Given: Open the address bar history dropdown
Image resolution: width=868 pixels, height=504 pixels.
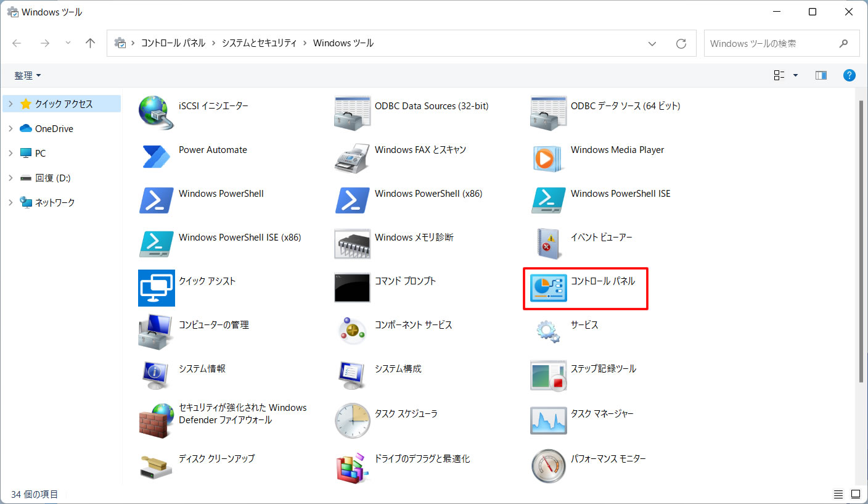Looking at the screenshot, I should 652,44.
